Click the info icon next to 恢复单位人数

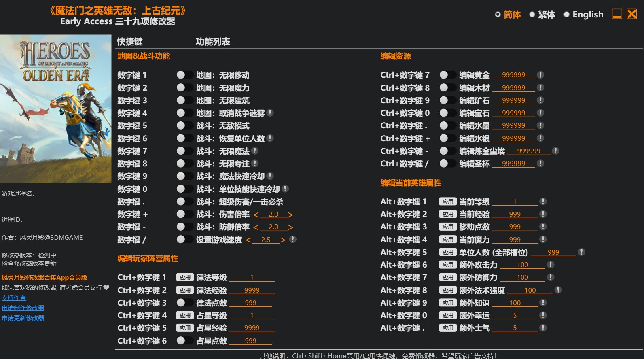(x=270, y=138)
